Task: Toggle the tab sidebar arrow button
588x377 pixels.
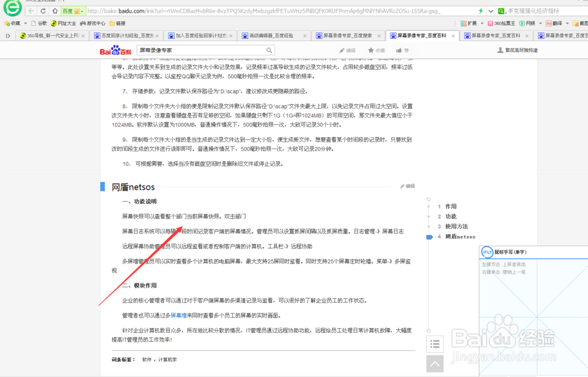Action: pos(8,36)
